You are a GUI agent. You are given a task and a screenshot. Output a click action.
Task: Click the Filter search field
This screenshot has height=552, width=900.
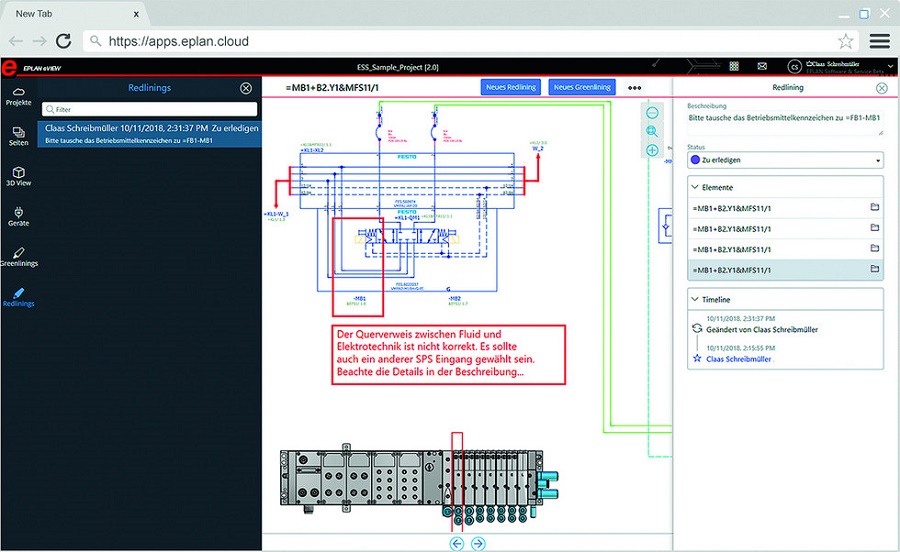[150, 109]
